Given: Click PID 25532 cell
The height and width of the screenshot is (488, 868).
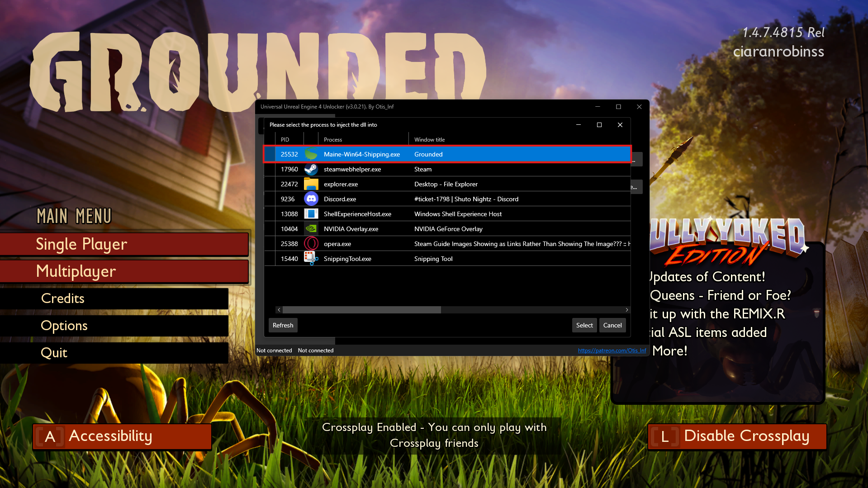Looking at the screenshot, I should 289,154.
